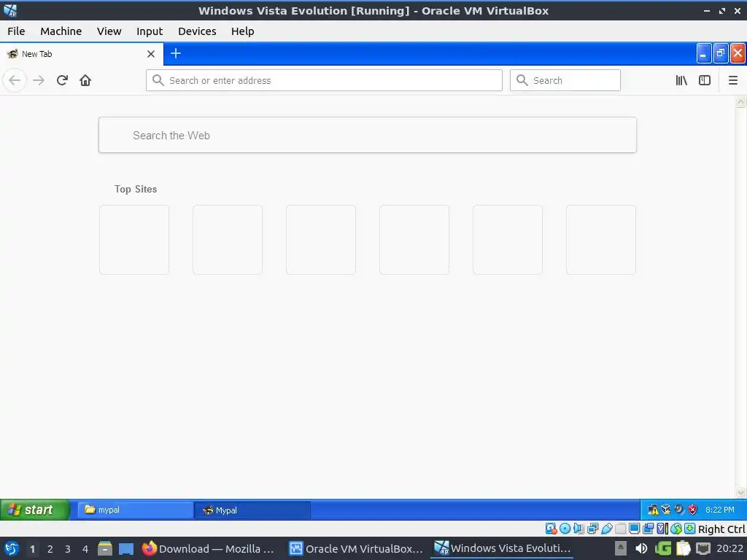The image size is (747, 560).
Task: Click the CPU virtualization indicator
Action: [662, 529]
